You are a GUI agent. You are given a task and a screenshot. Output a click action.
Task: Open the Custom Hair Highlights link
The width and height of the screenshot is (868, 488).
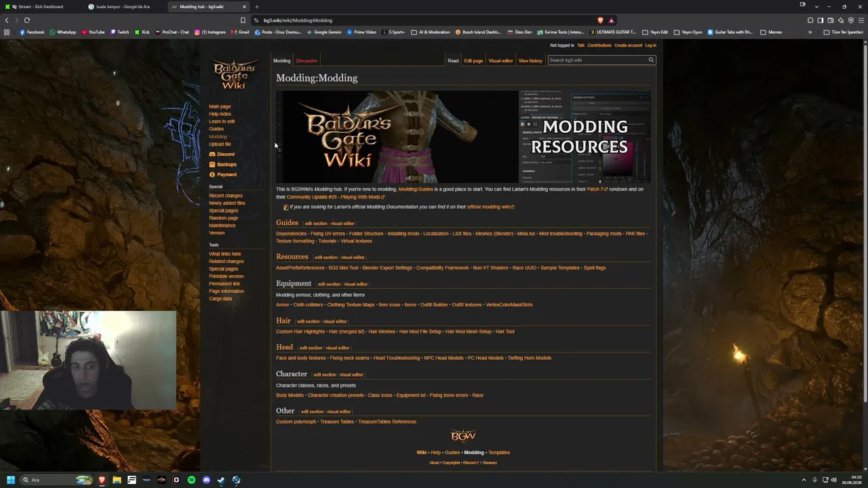point(300,331)
